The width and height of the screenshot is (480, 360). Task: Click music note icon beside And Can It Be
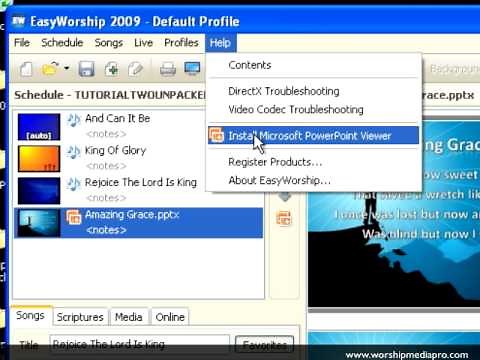point(74,120)
